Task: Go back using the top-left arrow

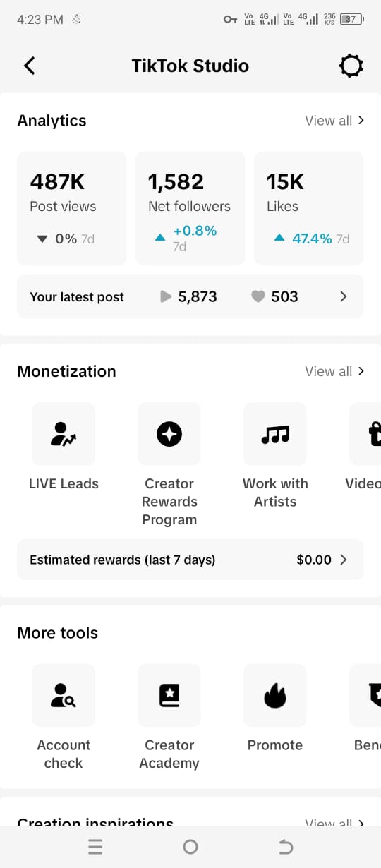Action: (29, 66)
